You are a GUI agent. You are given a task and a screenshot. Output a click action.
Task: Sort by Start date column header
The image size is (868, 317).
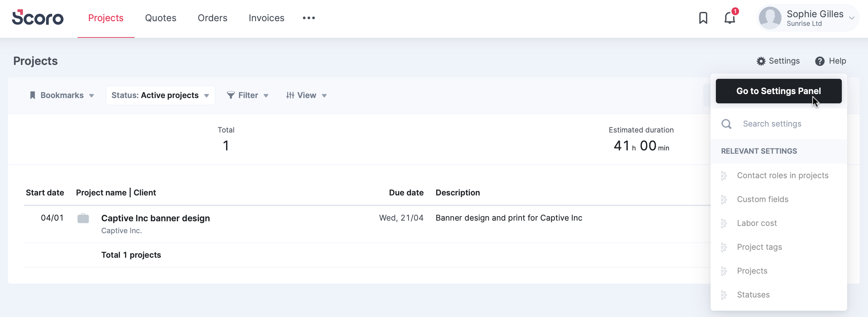[x=45, y=193]
